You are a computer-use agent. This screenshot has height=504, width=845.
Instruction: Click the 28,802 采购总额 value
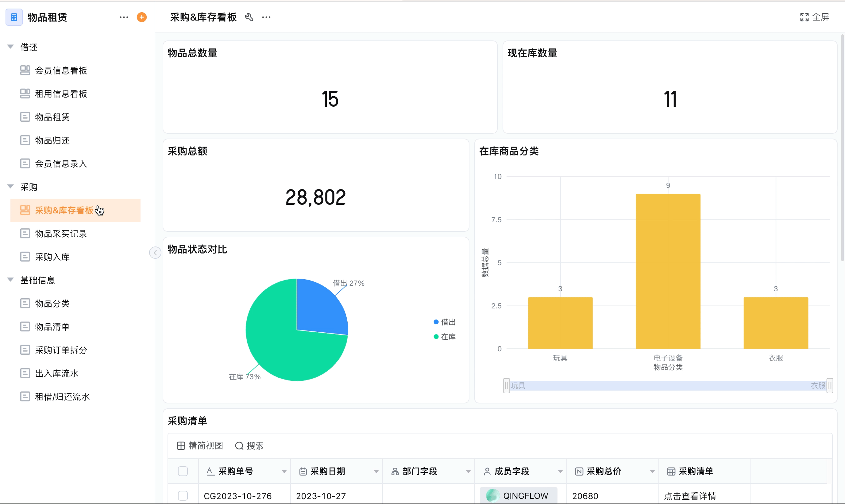(316, 197)
